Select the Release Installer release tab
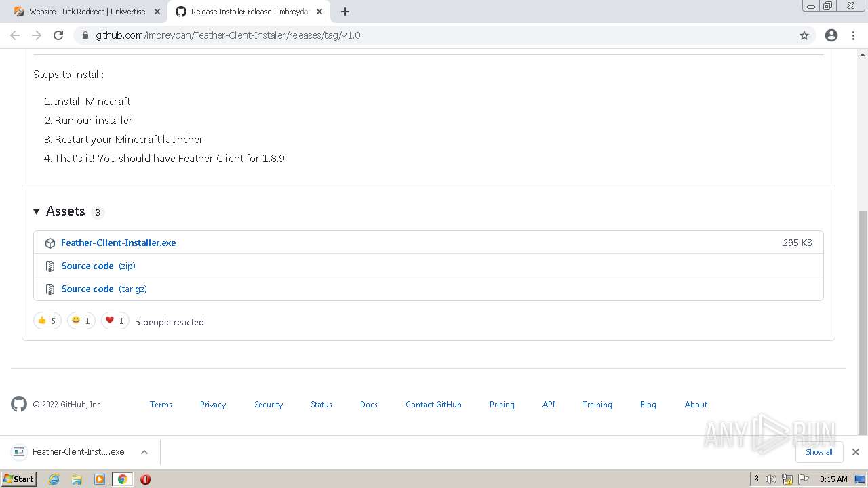Screen dimensions: 868x488 tap(248, 12)
